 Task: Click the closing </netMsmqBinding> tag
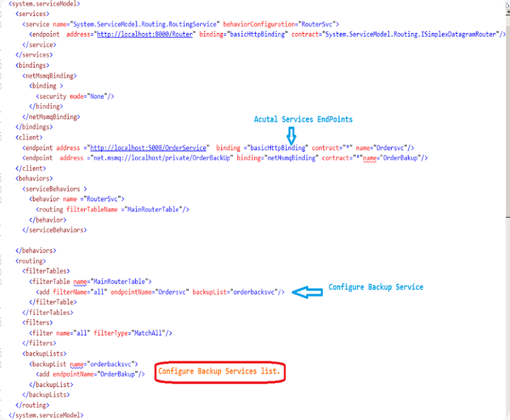coord(51,117)
